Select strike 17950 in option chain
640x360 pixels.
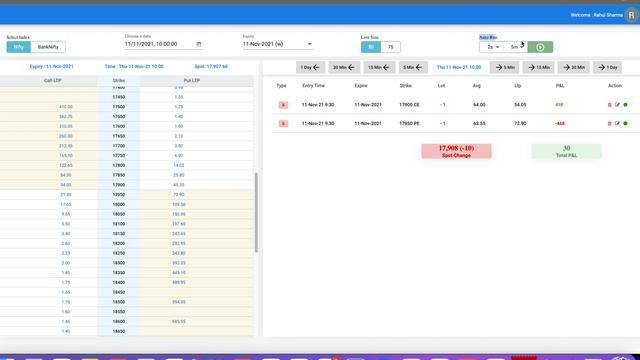119,195
